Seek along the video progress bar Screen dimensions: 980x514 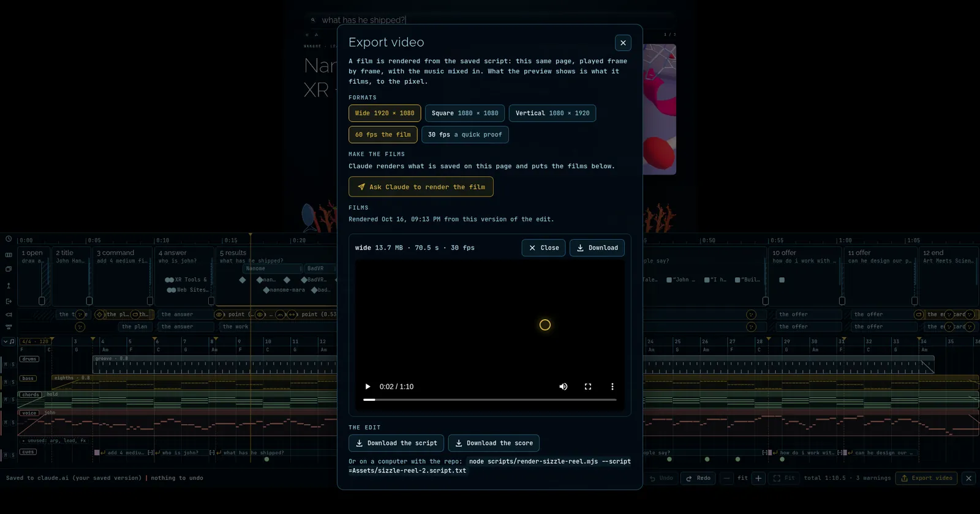[x=490, y=400]
